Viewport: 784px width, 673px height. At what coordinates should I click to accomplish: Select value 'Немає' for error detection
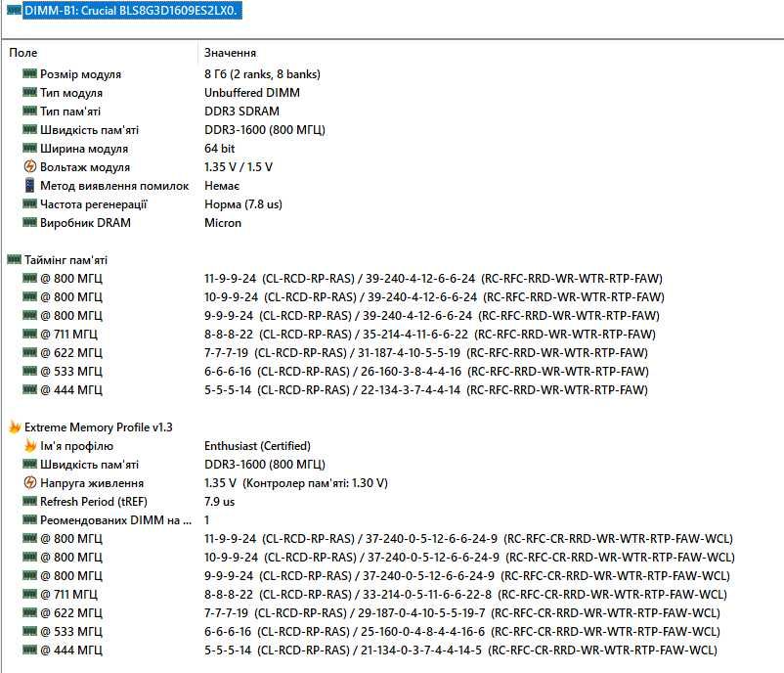click(222, 186)
